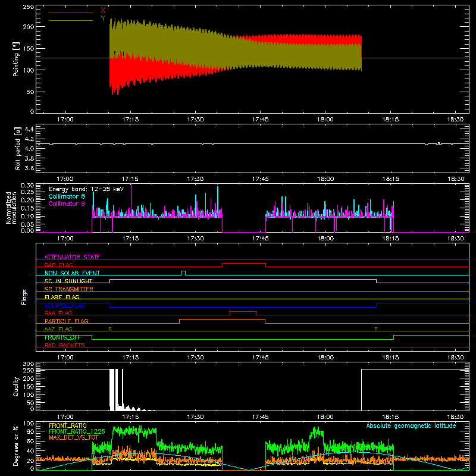Click the 17:15 tick label under Roll period plot
The height and width of the screenshot is (476, 476).
pos(130,179)
